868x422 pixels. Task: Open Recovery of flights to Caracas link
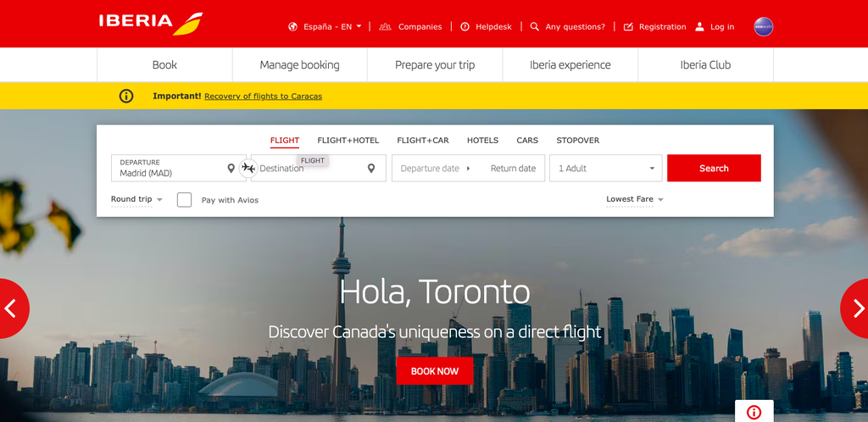[x=263, y=97]
